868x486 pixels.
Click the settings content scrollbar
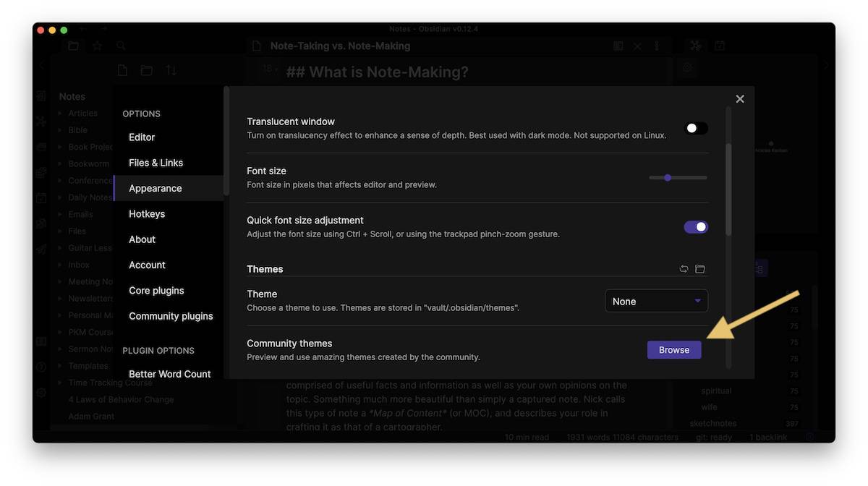(x=728, y=189)
